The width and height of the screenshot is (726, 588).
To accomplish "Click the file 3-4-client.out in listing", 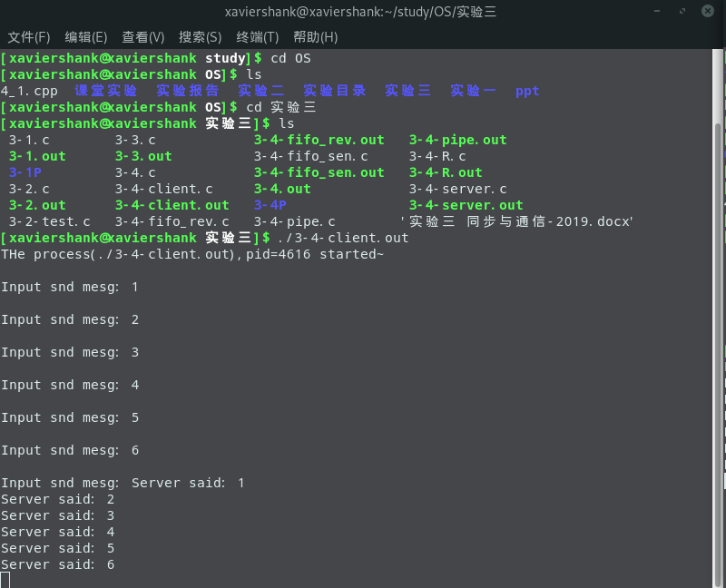I will click(172, 205).
